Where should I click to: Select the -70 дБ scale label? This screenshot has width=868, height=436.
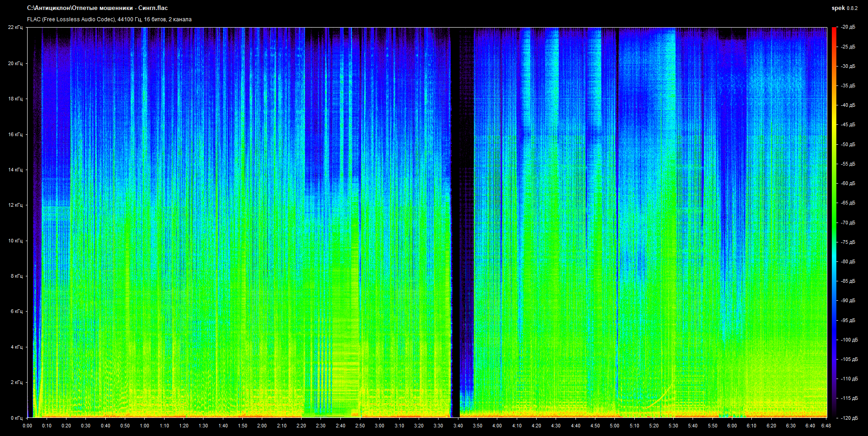(x=848, y=223)
